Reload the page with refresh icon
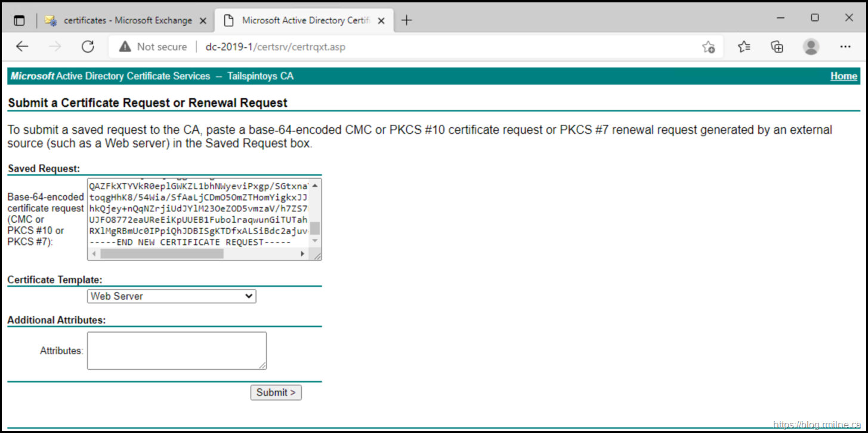Viewport: 868px width, 433px height. [88, 47]
